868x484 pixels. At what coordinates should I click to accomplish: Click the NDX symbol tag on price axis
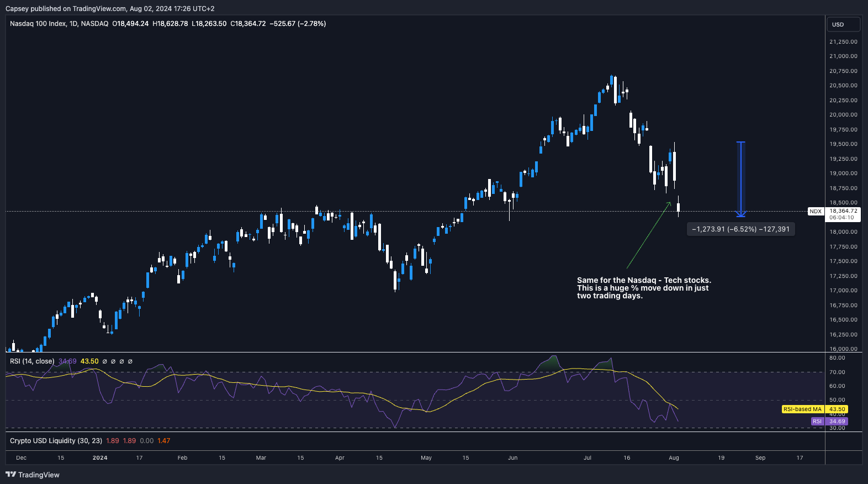pos(816,212)
